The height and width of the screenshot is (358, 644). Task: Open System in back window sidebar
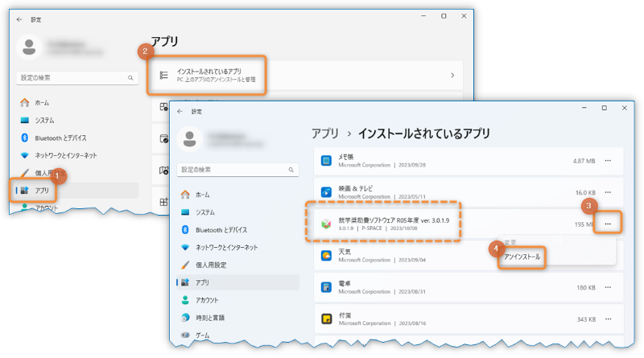tap(78, 121)
